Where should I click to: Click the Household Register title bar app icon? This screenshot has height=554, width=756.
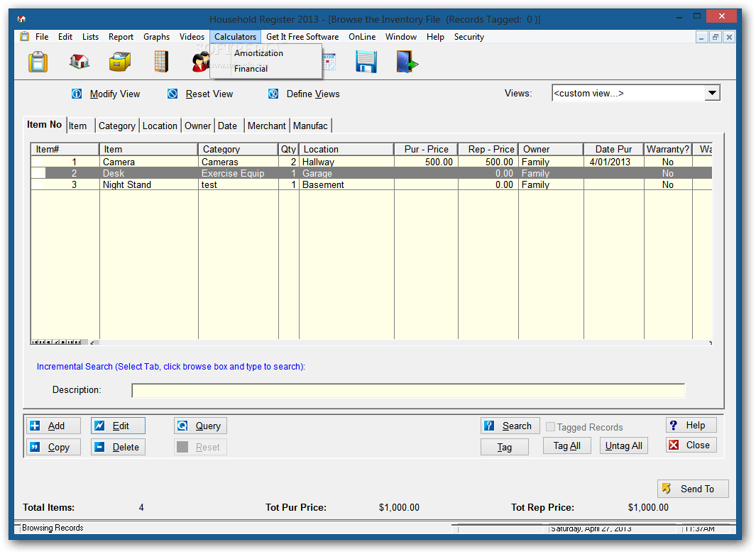21,19
